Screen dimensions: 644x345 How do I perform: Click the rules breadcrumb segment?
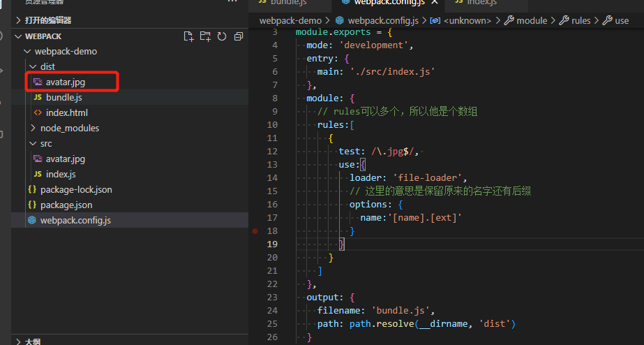pyautogui.click(x=581, y=20)
